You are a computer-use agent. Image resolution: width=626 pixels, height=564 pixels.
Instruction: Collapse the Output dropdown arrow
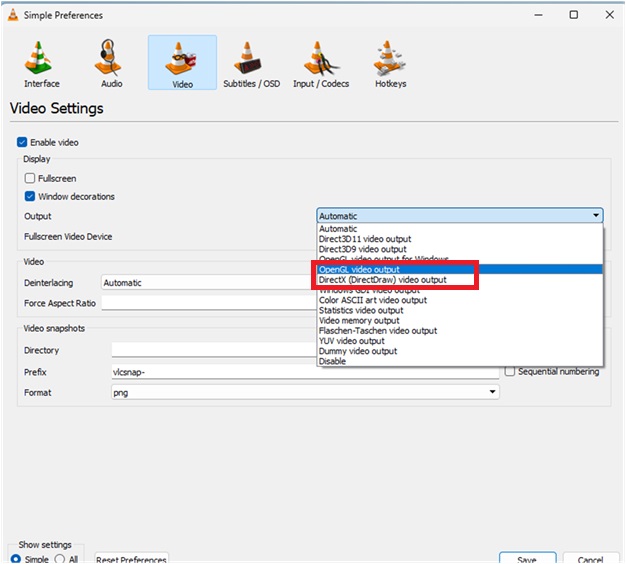tap(596, 216)
